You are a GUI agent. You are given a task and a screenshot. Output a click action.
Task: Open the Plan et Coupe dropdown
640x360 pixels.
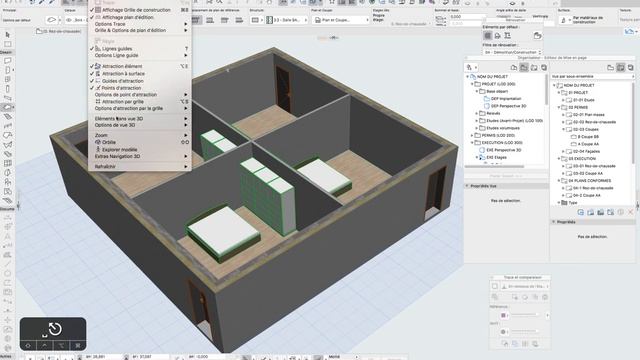pyautogui.click(x=340, y=20)
